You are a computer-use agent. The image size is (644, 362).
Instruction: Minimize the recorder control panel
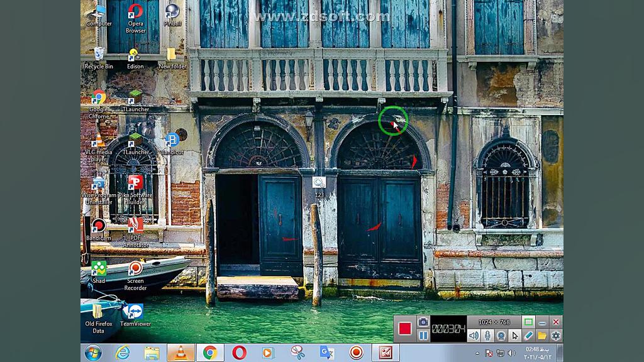[x=542, y=322]
